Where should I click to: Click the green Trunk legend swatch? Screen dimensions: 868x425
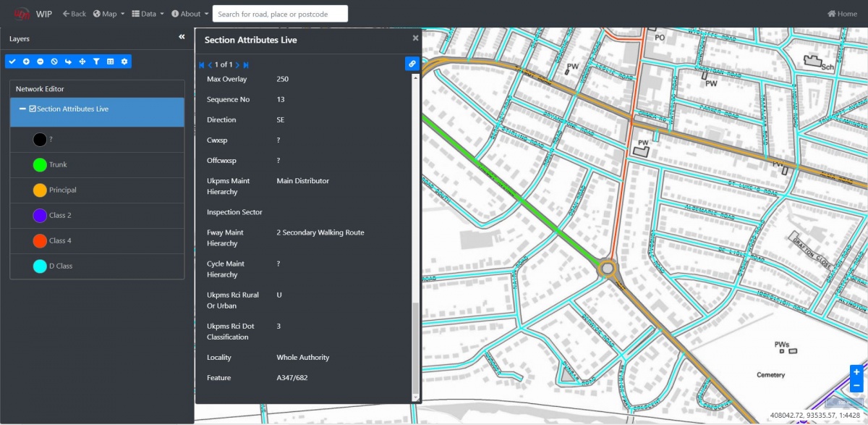tap(40, 165)
